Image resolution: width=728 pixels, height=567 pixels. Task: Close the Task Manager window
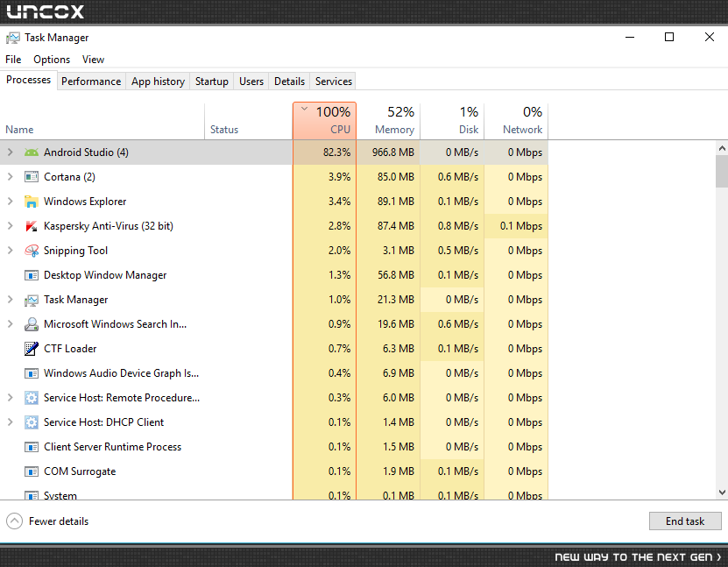709,37
